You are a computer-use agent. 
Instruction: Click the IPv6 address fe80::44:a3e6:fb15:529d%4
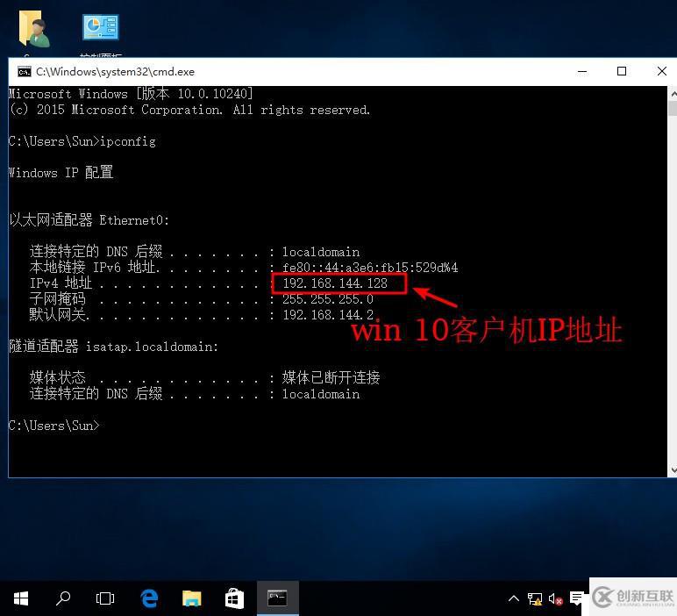(370, 268)
